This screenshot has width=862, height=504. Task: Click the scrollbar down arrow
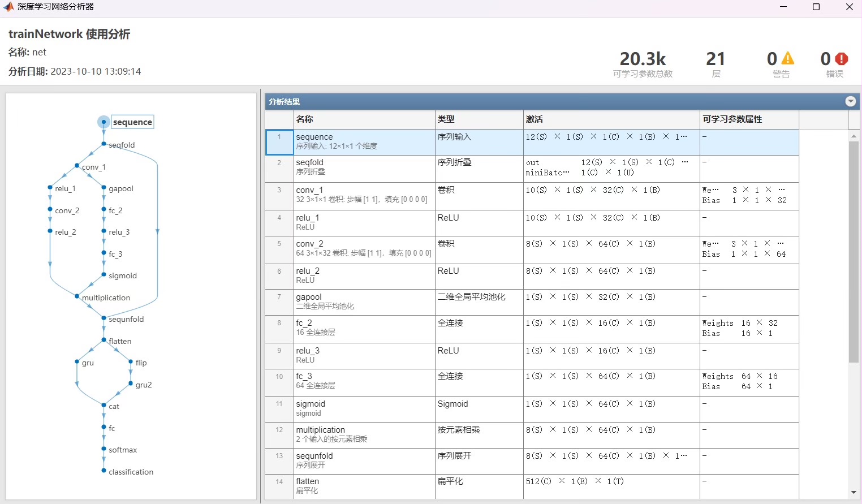(x=854, y=493)
